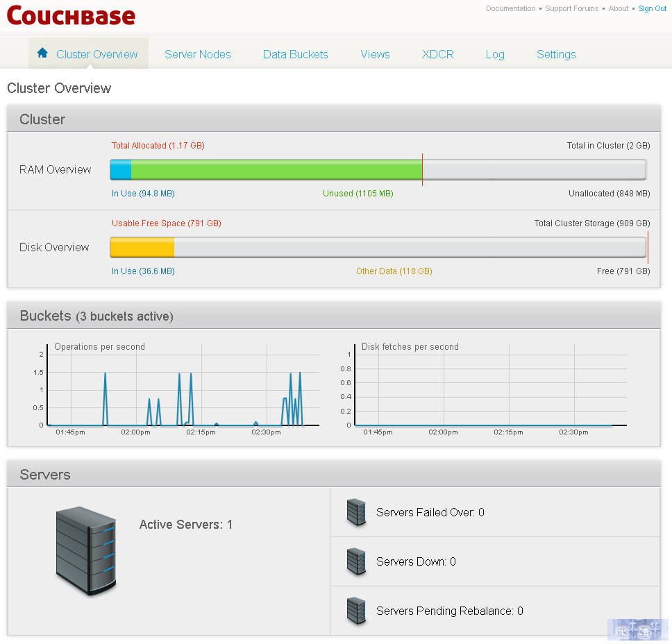Open the Support Forums link
Image resolution: width=672 pixels, height=644 pixels.
(572, 8)
